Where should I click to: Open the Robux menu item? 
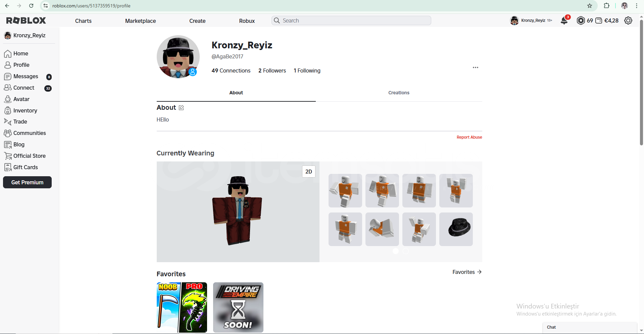pyautogui.click(x=247, y=21)
